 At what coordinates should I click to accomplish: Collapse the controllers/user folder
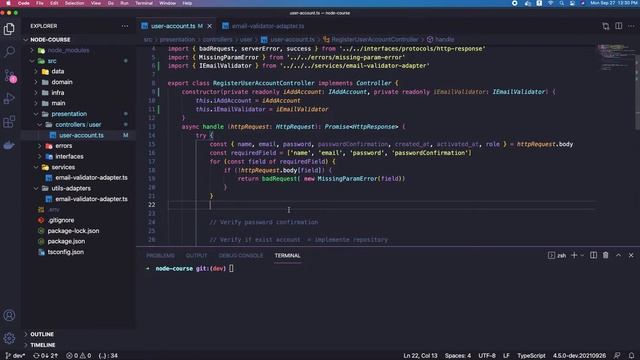pos(78,124)
